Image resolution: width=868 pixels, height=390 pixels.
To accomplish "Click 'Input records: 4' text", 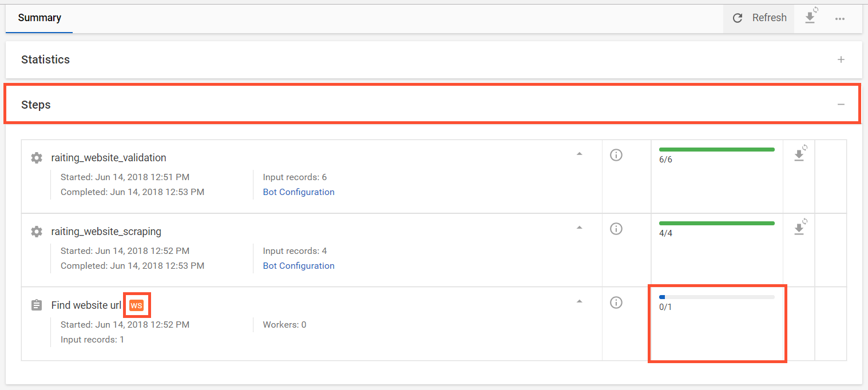I will 295,251.
